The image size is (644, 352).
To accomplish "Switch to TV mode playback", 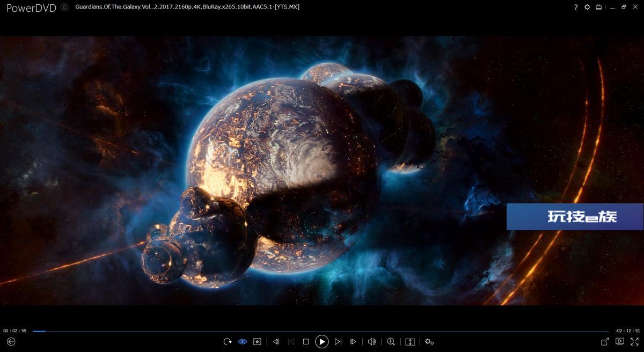I will 620,342.
